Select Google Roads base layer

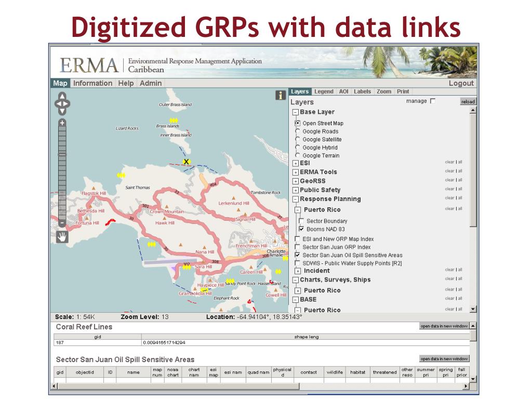pyautogui.click(x=298, y=131)
